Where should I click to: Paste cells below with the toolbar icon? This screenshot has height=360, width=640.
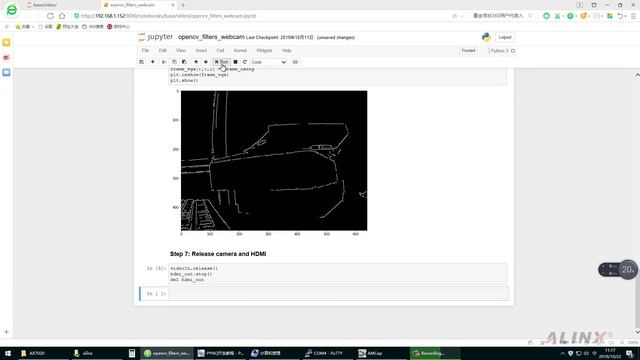(184, 62)
